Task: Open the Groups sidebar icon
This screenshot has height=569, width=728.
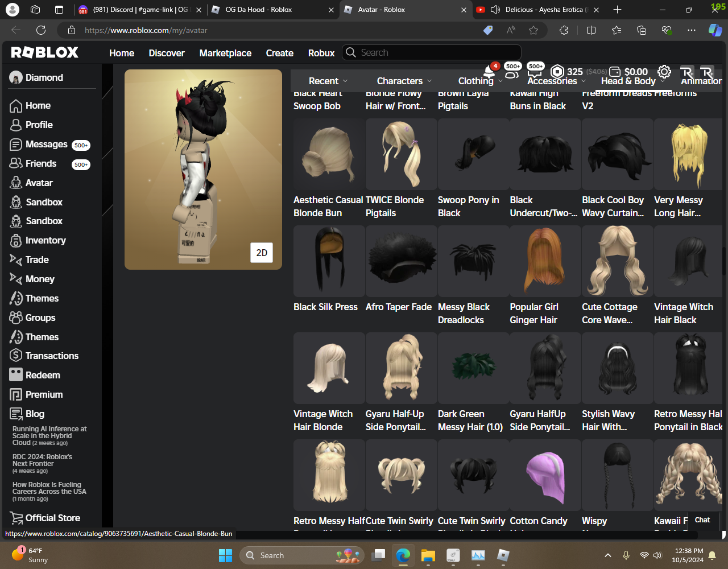Action: pyautogui.click(x=16, y=318)
